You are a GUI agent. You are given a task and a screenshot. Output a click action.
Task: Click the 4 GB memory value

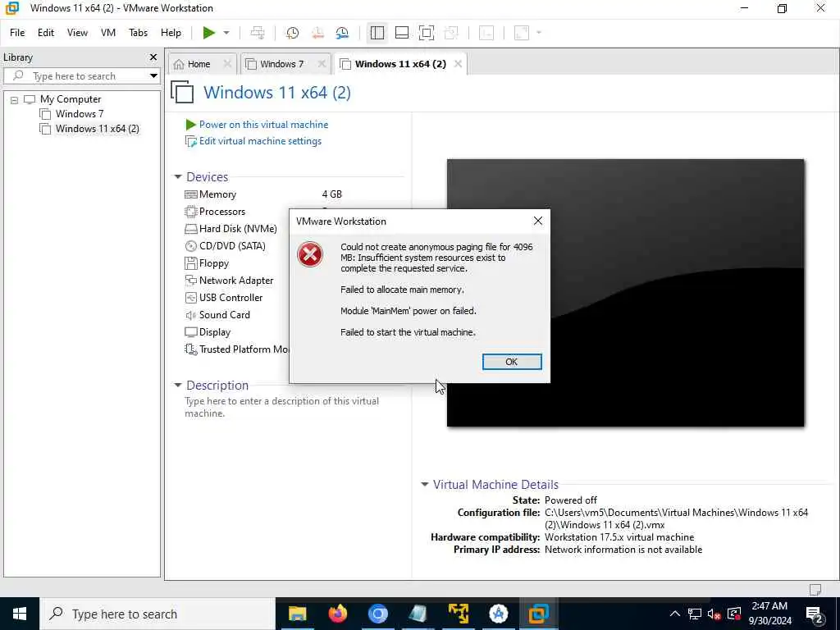pyautogui.click(x=332, y=194)
